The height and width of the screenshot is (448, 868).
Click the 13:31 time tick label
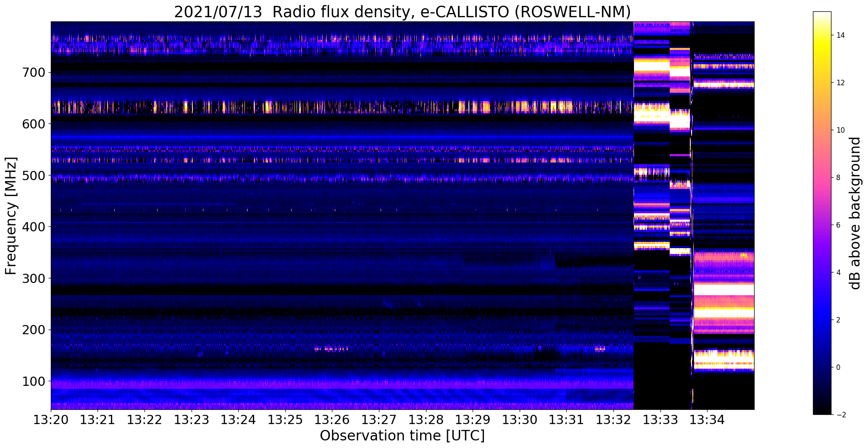click(x=566, y=419)
